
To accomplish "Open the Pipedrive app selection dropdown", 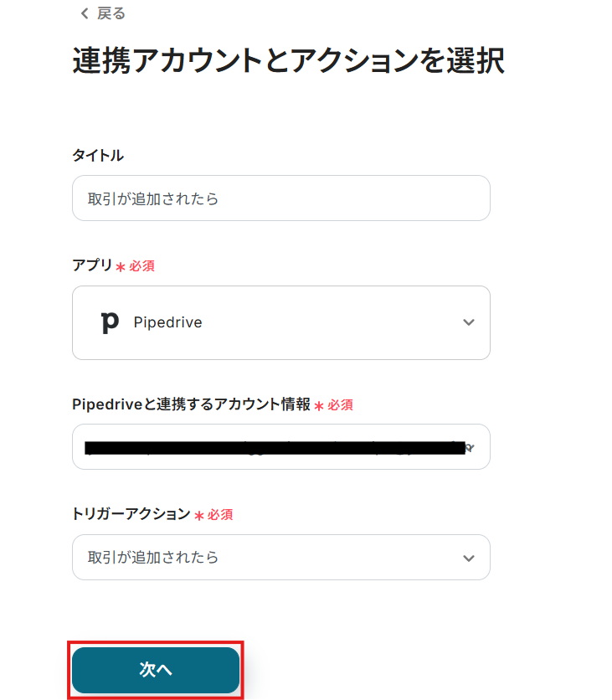I will tap(280, 323).
